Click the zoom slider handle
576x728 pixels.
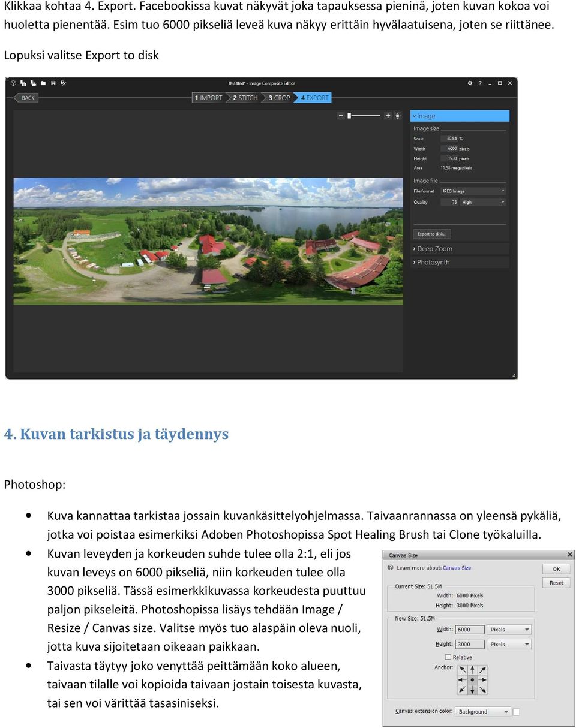click(x=349, y=116)
